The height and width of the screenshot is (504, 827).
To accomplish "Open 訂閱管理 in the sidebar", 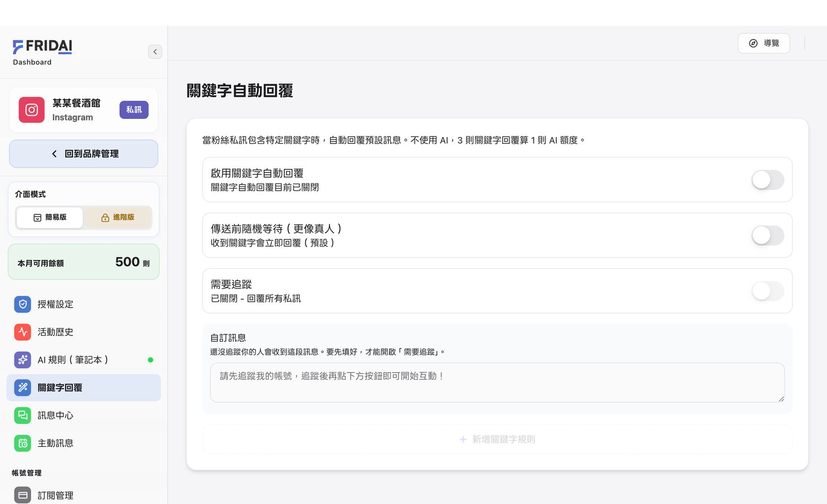I will [84, 495].
